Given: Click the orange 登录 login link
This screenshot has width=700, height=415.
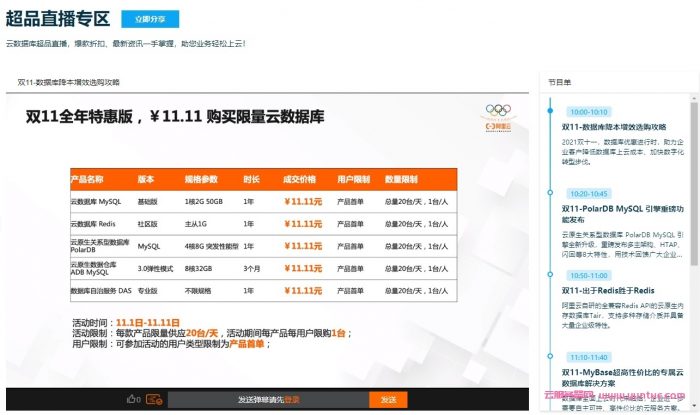Looking at the screenshot, I should [x=291, y=399].
